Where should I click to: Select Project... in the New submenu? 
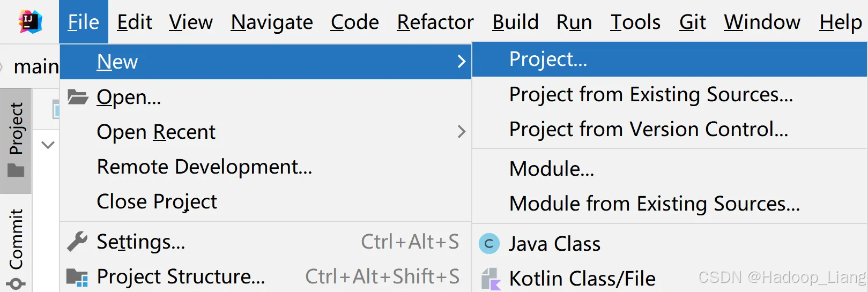coord(548,59)
